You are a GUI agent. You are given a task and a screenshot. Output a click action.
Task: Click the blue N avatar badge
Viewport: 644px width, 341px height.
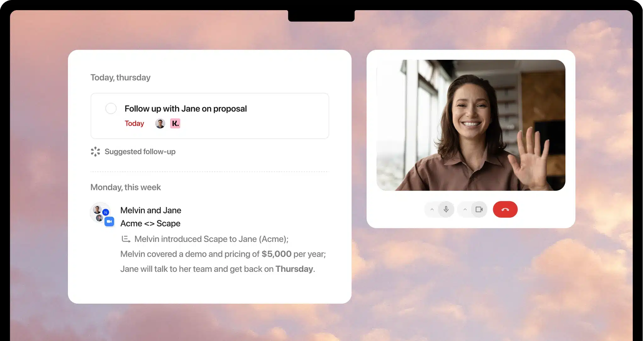click(106, 212)
